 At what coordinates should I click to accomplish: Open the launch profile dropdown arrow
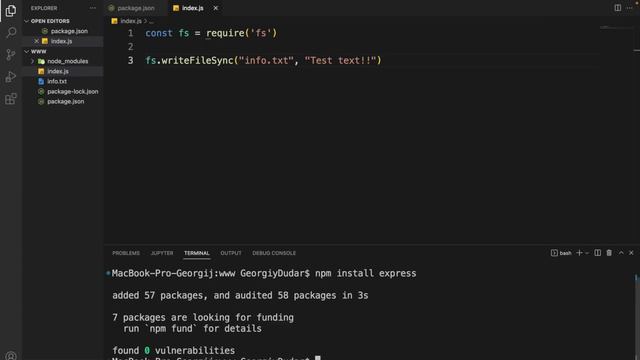point(587,253)
